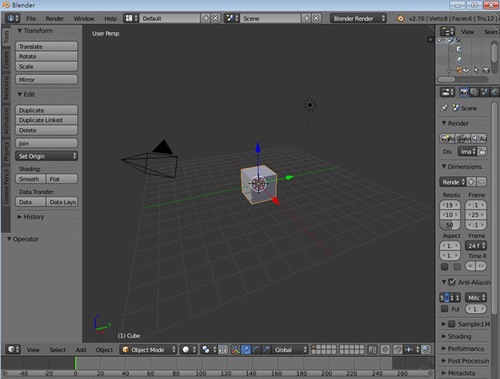Open the Blender Render engine dropdown
Image resolution: width=500 pixels, height=379 pixels.
[x=358, y=18]
